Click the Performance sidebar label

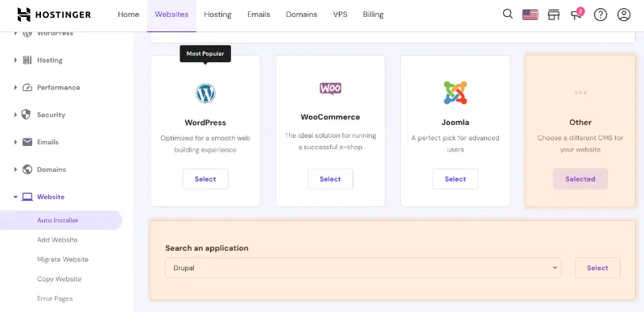coord(59,88)
